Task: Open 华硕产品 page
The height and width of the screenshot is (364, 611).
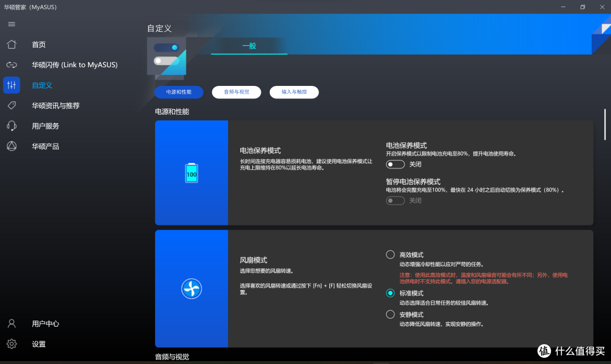Action: tap(46, 146)
